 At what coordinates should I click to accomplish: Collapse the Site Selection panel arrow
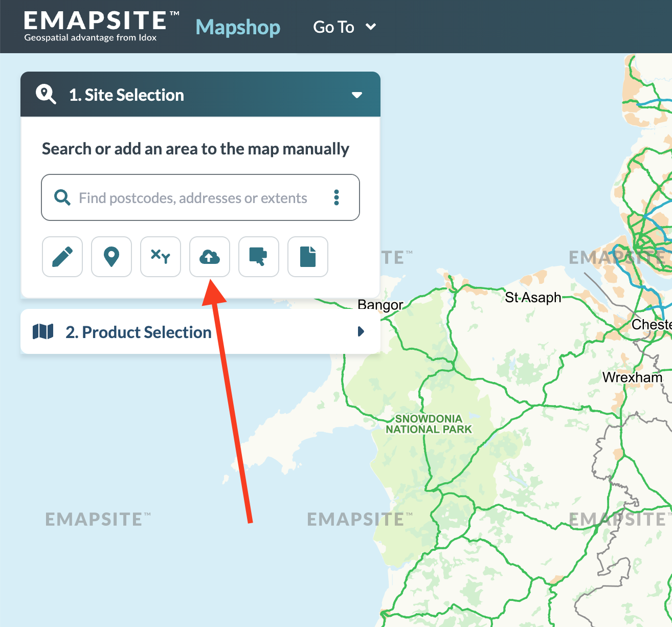click(x=357, y=95)
